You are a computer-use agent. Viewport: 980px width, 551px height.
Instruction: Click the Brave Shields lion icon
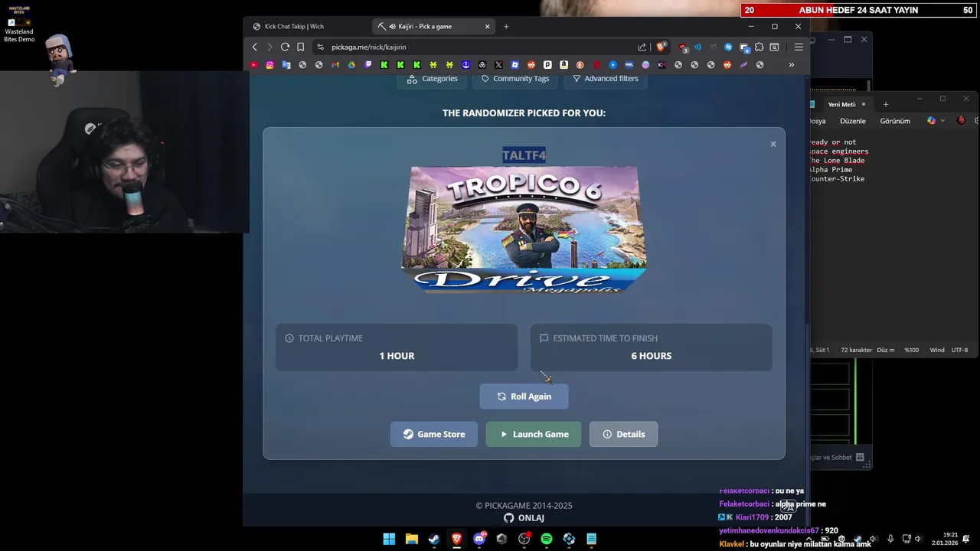[x=661, y=47]
